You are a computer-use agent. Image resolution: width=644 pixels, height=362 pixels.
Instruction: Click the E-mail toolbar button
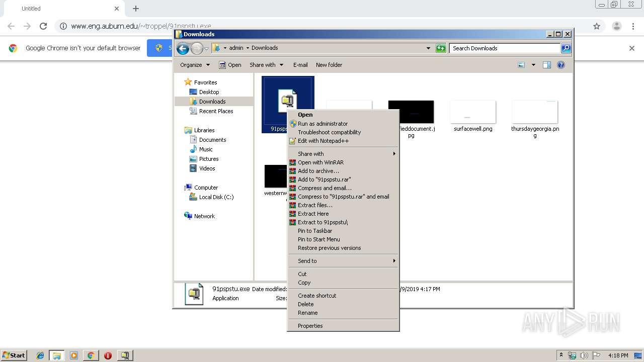(x=300, y=65)
